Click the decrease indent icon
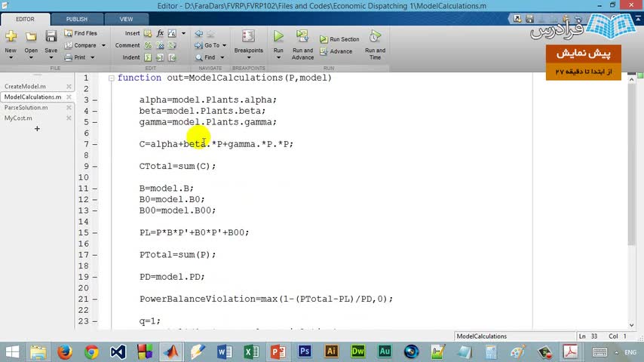Image resolution: width=644 pixels, height=362 pixels. click(172, 57)
